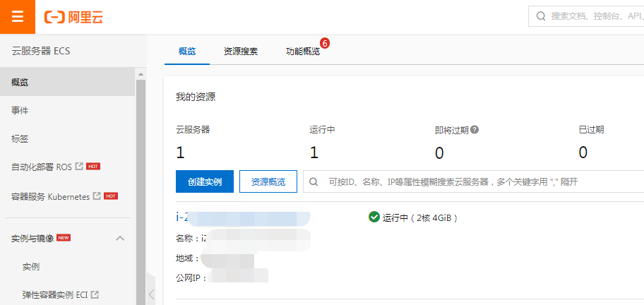The image size is (644, 305).
Task: Select 概览 in the sidebar
Action: tap(67, 82)
